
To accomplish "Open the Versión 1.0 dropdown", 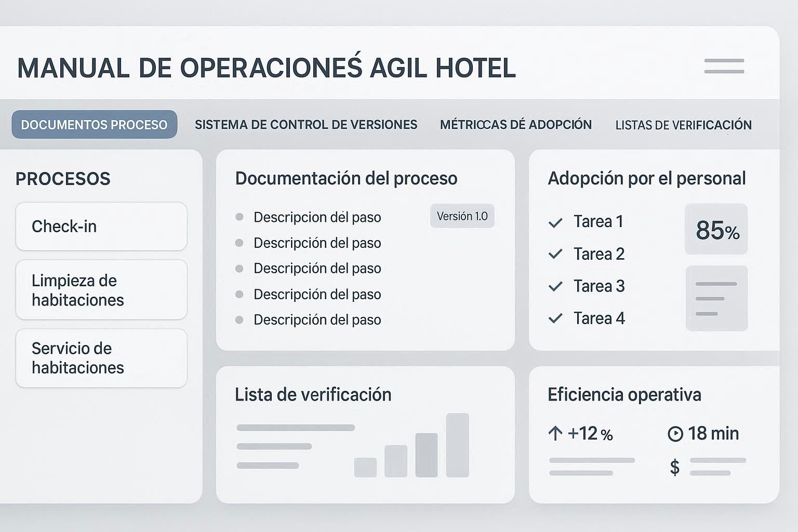I will pos(462,216).
